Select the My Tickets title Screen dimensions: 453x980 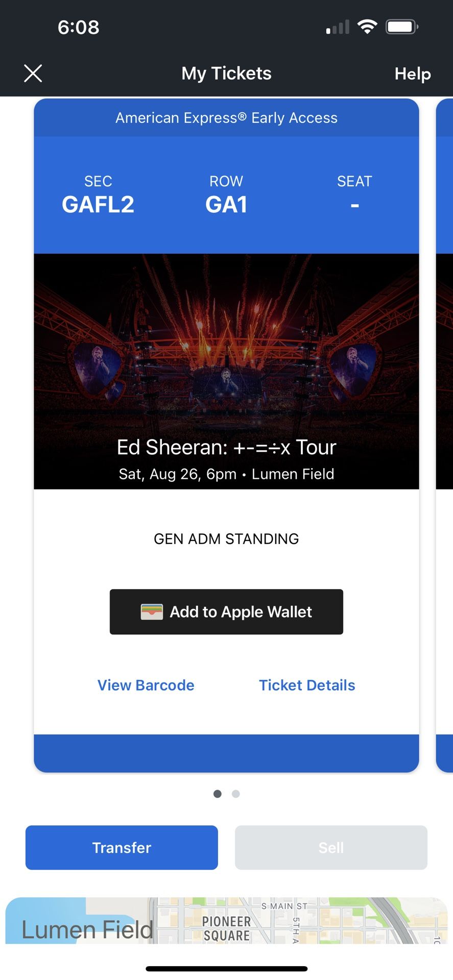point(226,73)
